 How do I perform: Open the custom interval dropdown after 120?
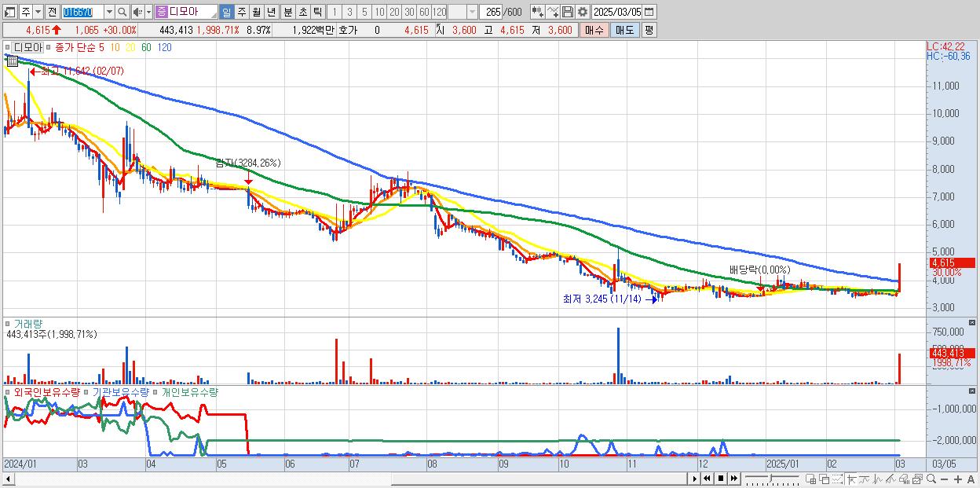(x=472, y=12)
